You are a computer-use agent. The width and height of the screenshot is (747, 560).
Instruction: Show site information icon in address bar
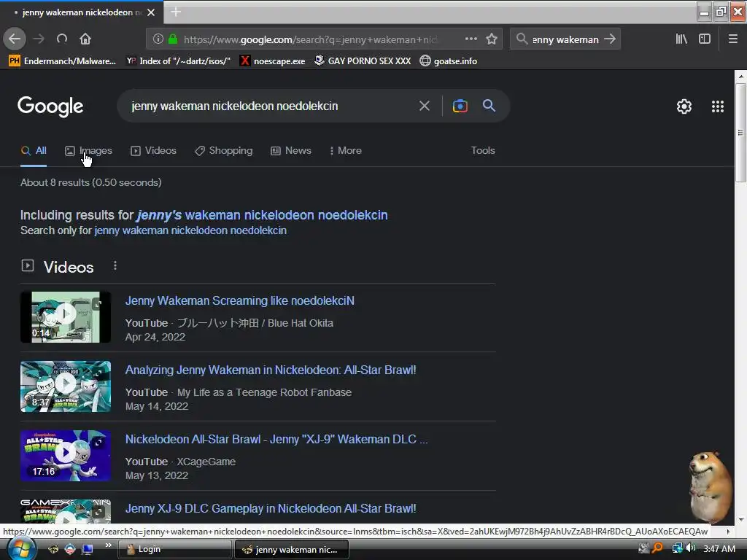pos(158,39)
